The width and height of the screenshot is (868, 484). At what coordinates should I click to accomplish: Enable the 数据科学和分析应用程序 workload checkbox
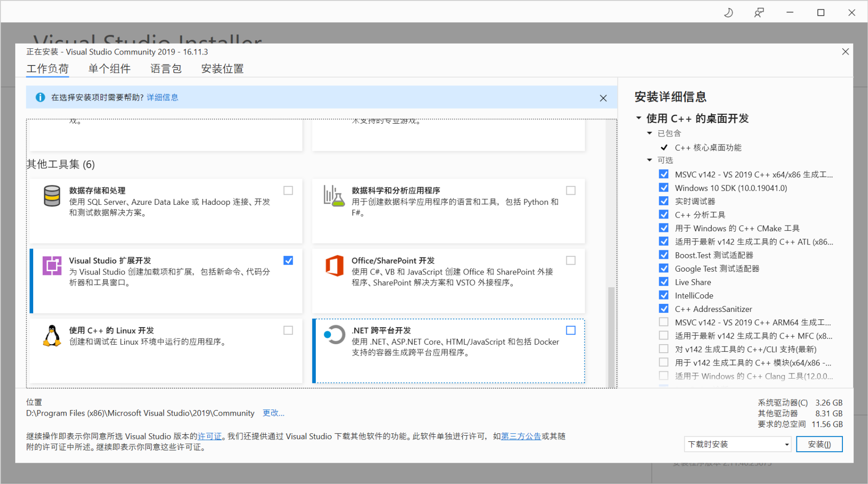[x=571, y=191]
